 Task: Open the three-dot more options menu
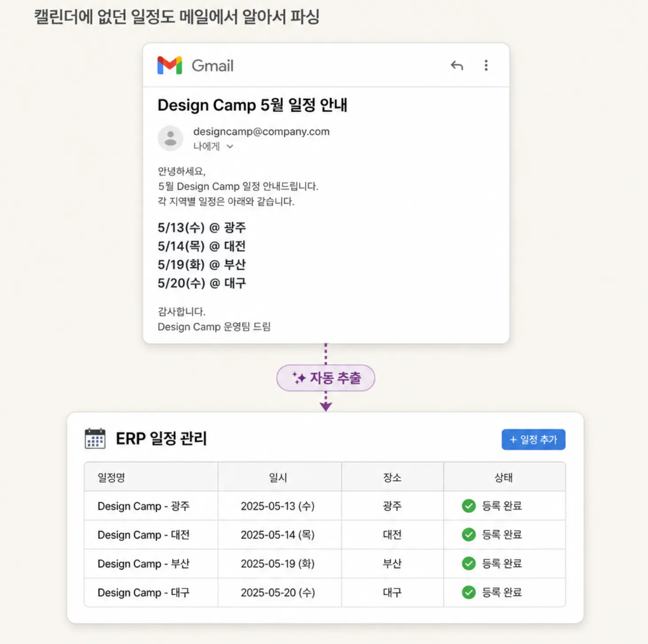coord(486,66)
